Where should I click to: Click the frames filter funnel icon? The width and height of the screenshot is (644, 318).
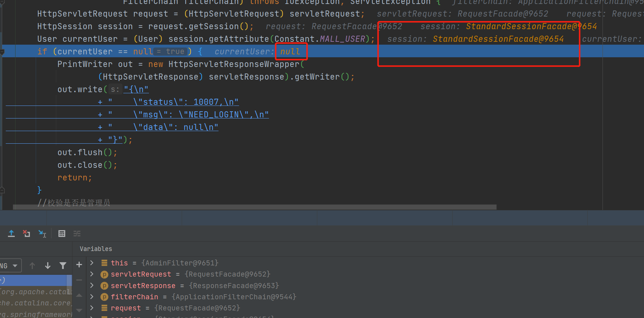[63, 266]
